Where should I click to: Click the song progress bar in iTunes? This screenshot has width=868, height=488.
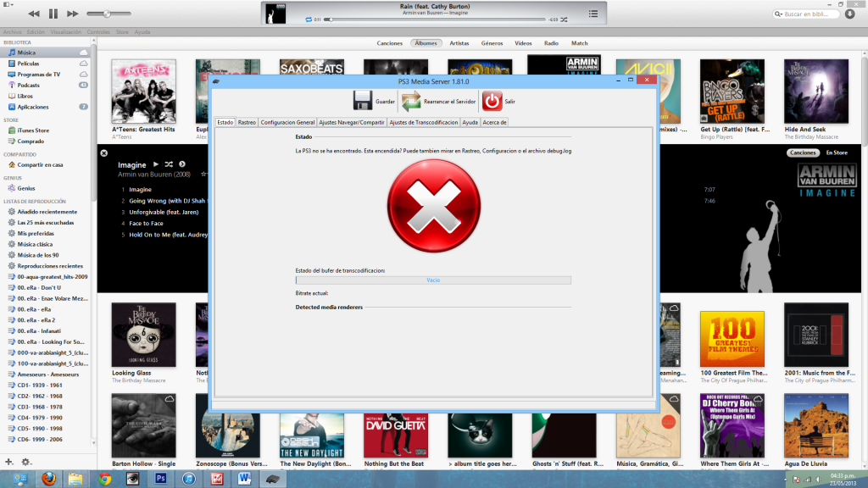[x=437, y=19]
